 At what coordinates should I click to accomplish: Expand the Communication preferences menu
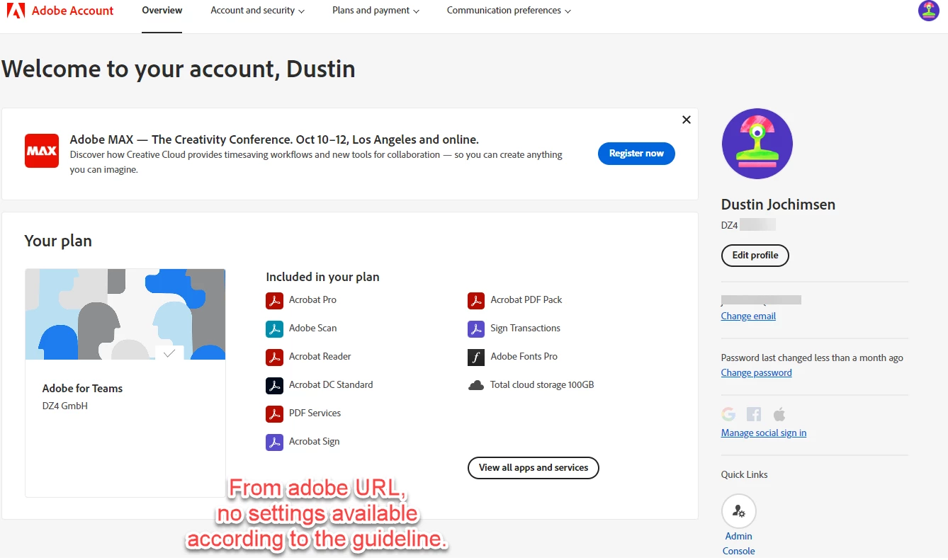(x=509, y=11)
